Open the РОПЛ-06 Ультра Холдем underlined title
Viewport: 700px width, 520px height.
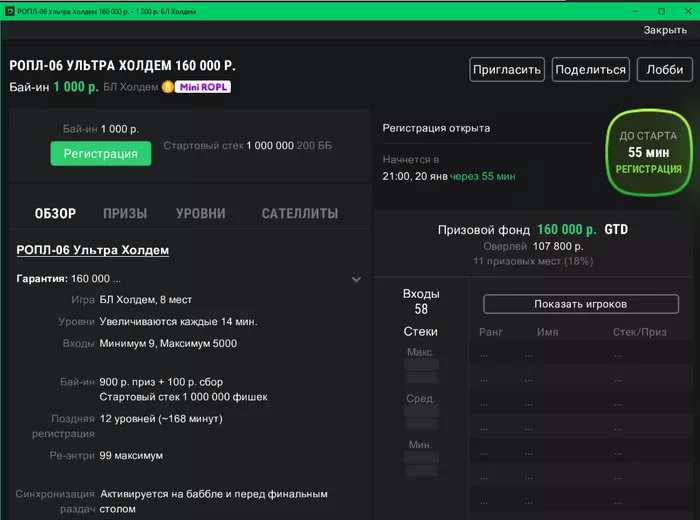pos(93,250)
